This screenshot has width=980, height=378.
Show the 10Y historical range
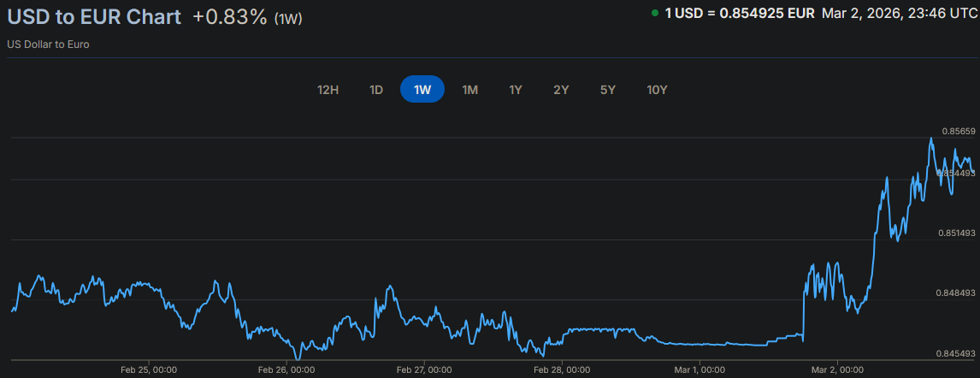point(657,90)
